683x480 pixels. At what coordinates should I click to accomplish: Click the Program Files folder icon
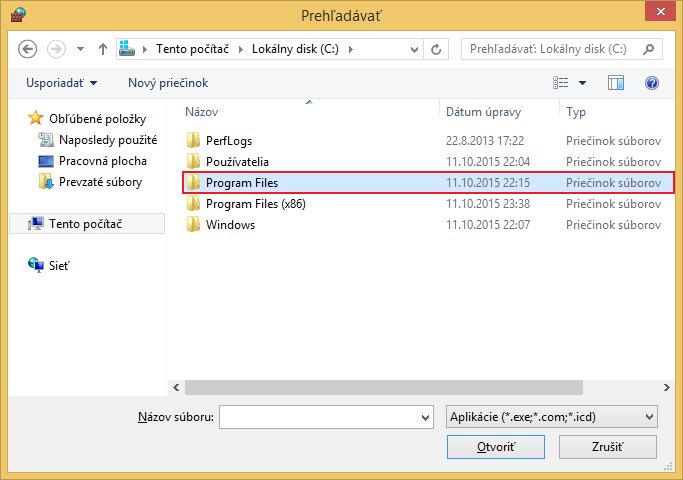tap(193, 182)
